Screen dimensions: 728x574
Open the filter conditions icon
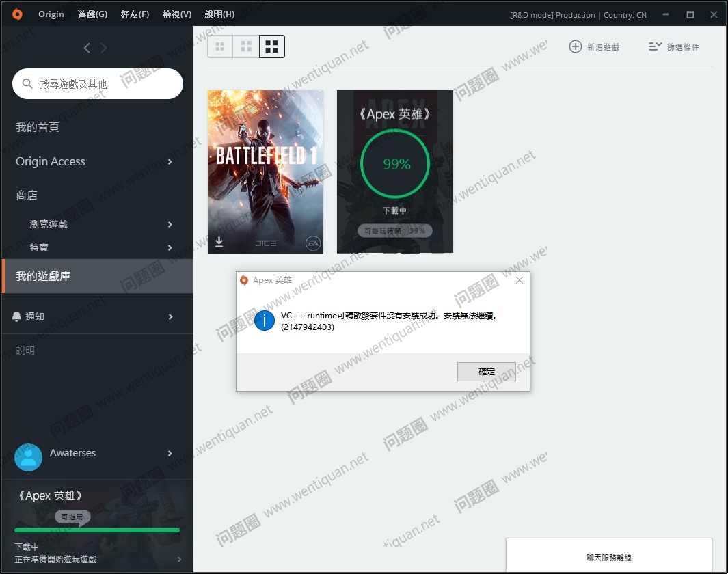(x=655, y=46)
